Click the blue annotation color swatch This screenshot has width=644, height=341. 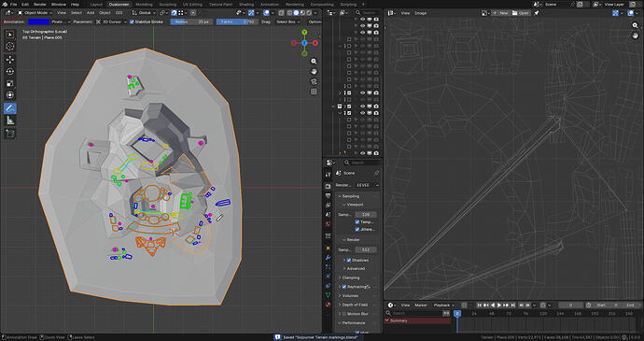38,21
